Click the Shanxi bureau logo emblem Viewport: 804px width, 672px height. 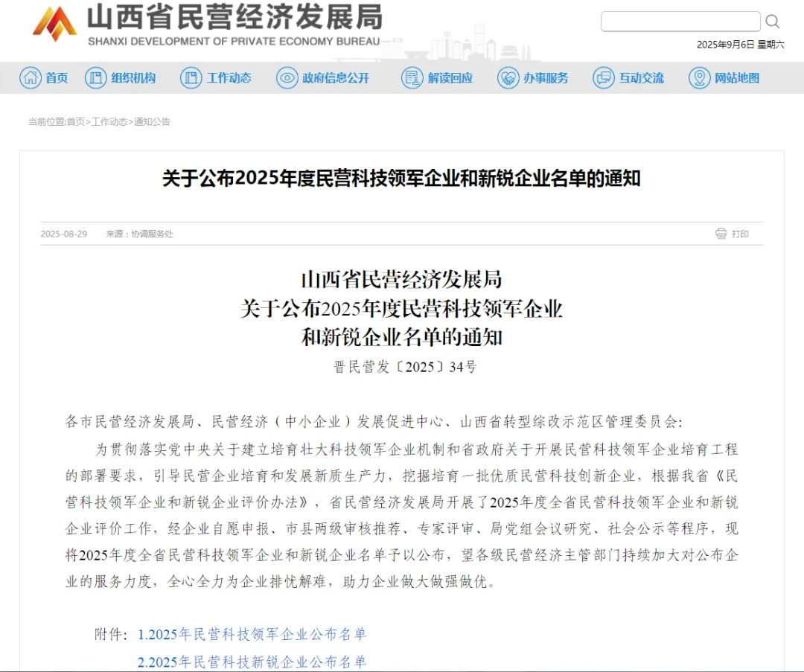54,25
